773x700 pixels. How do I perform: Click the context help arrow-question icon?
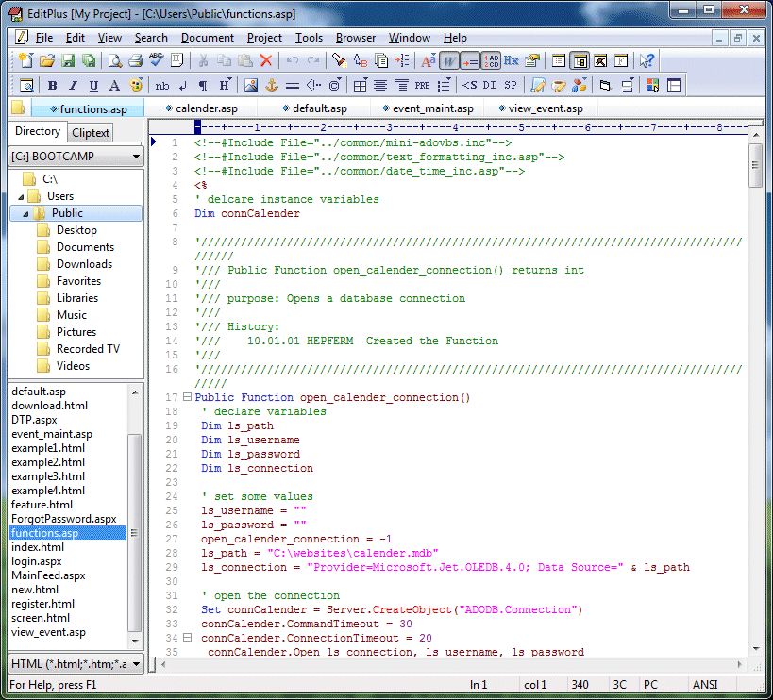(647, 60)
